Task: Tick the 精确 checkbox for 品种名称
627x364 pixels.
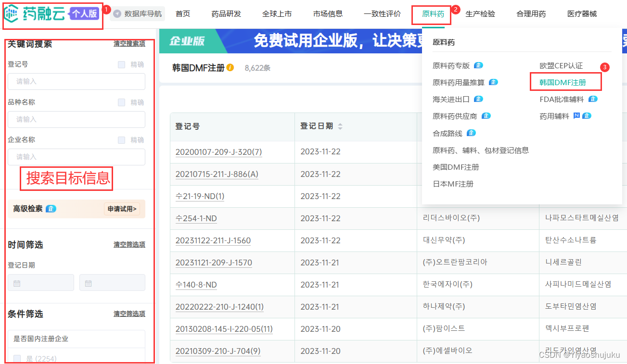Action: click(121, 102)
